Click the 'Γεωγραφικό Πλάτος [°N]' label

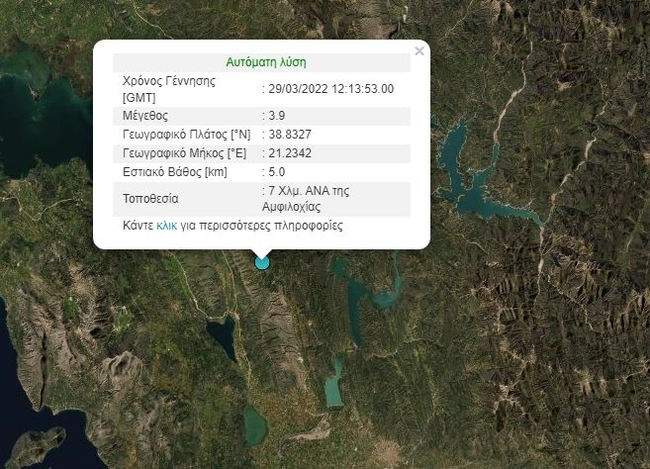(x=186, y=134)
